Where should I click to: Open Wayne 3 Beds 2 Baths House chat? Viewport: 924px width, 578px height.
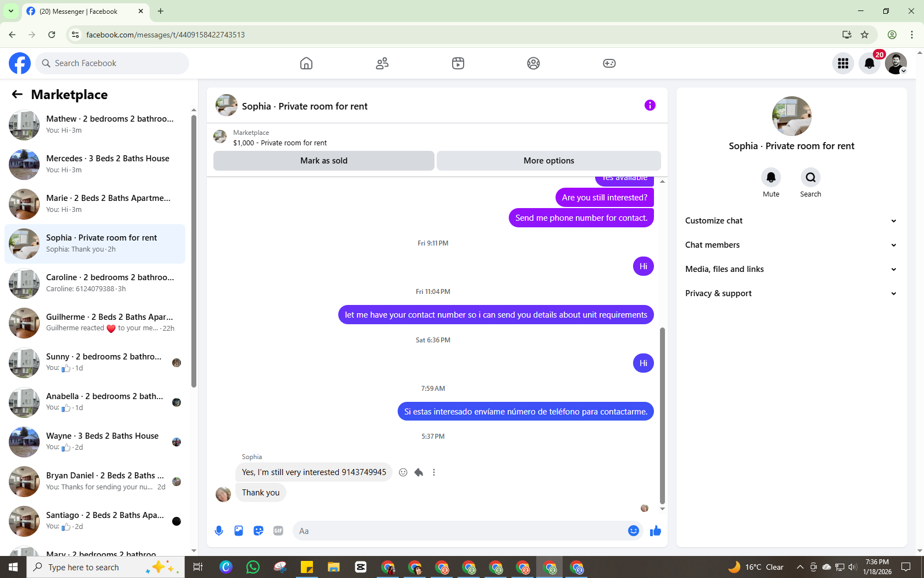point(95,442)
